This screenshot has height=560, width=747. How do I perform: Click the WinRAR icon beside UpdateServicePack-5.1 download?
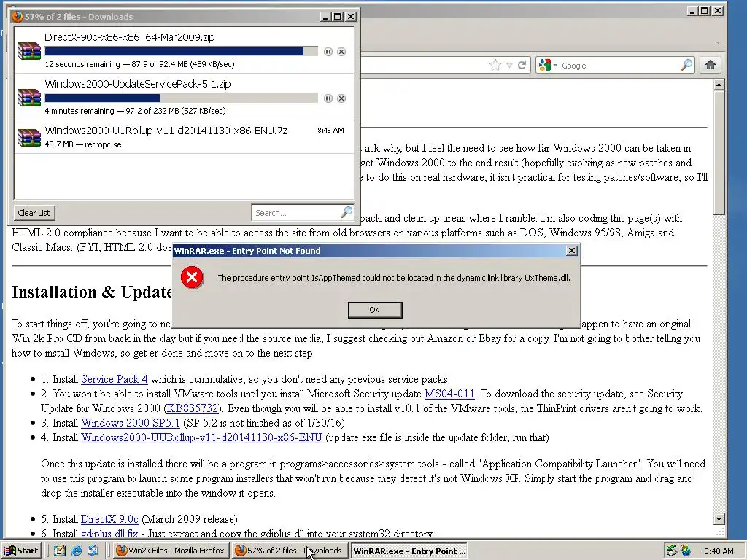[x=29, y=98]
